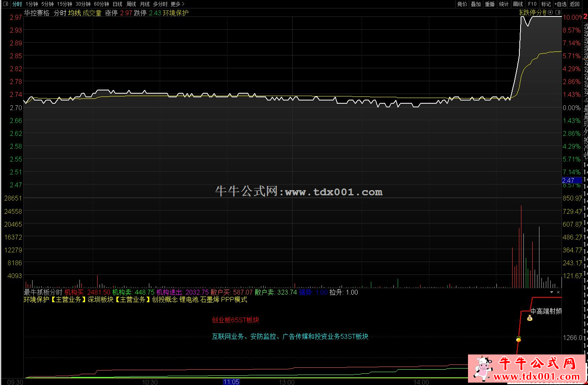
Task: Click the 返回 back button
Action: [x=575, y=4]
